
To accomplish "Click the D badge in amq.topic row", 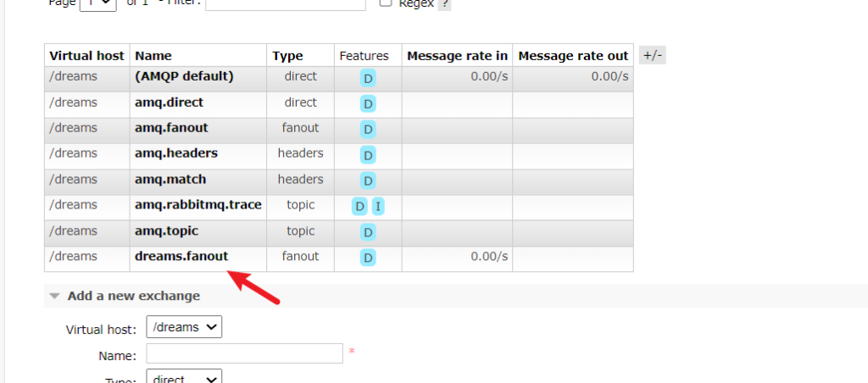I will pos(368,232).
